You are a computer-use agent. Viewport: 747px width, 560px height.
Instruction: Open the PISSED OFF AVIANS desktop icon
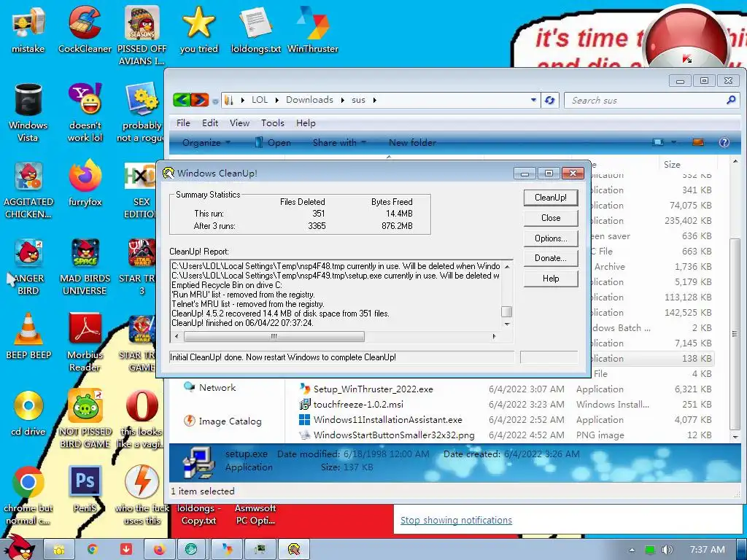tap(142, 36)
